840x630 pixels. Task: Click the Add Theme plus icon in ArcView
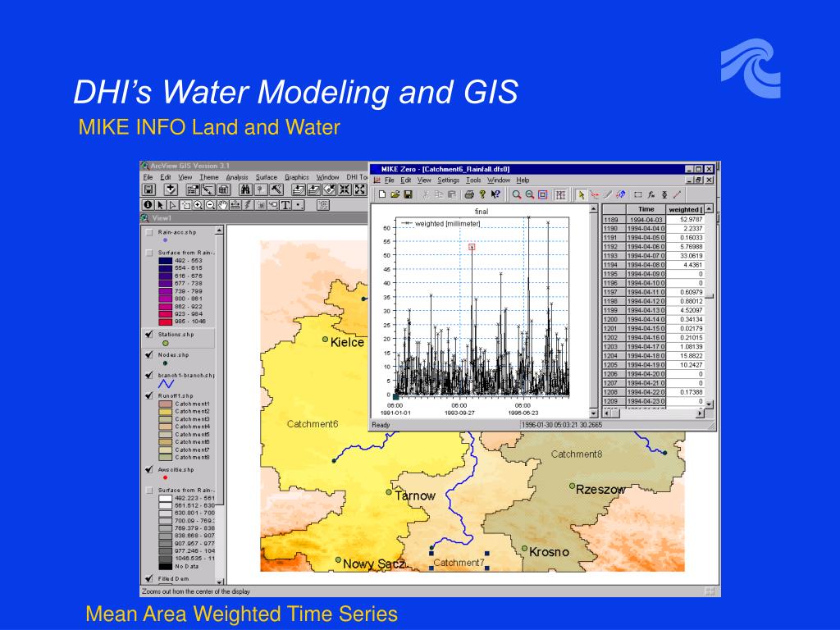click(x=171, y=189)
